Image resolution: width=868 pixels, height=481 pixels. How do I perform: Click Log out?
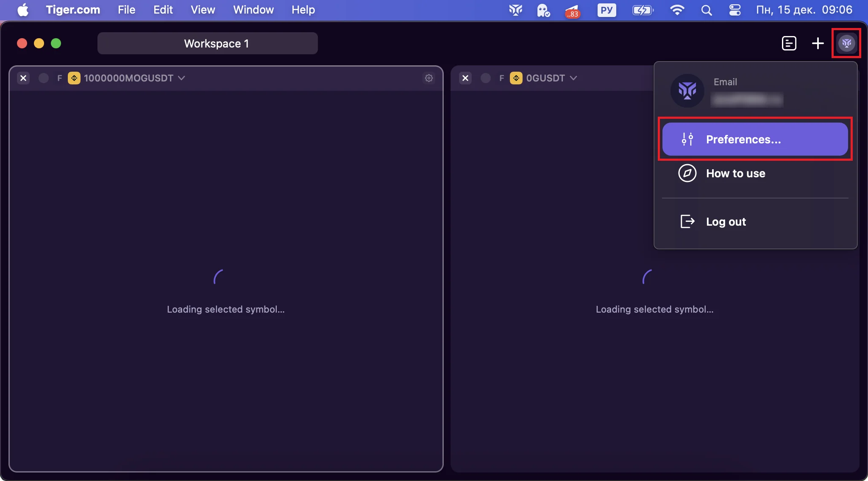pyautogui.click(x=726, y=221)
